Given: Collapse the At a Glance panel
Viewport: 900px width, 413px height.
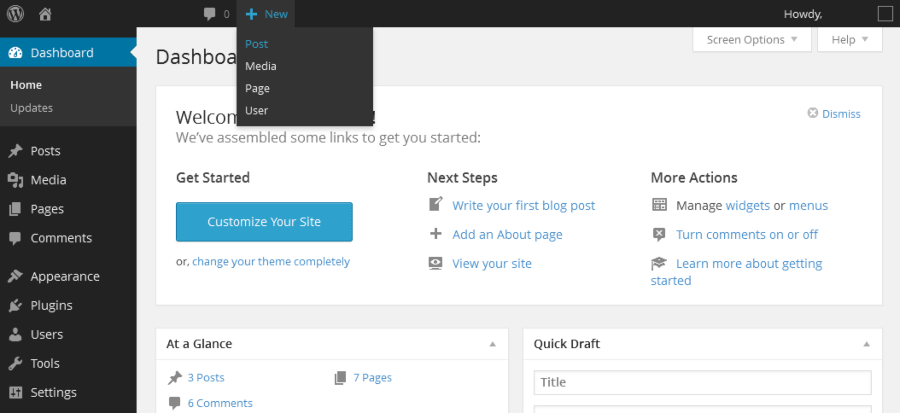Looking at the screenshot, I should [x=492, y=344].
